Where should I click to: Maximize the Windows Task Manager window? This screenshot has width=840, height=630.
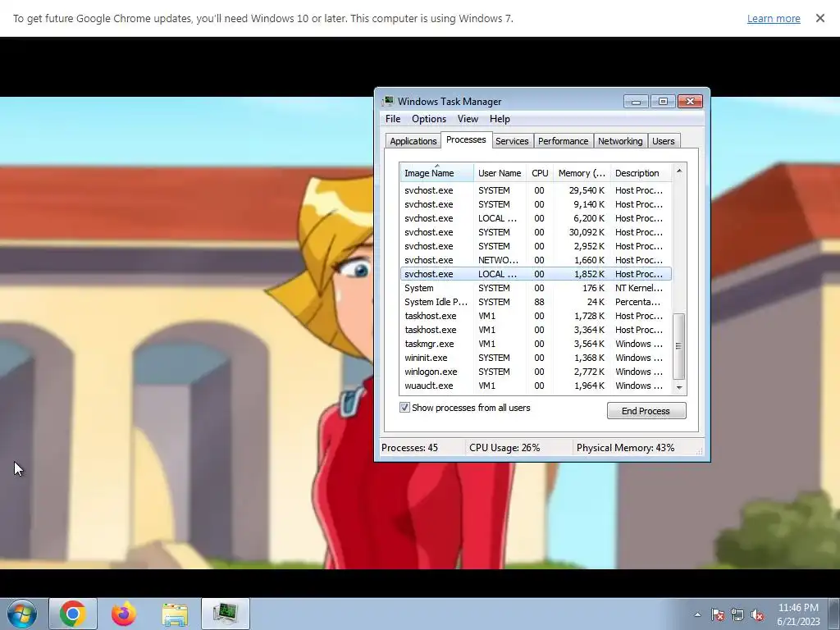click(663, 101)
